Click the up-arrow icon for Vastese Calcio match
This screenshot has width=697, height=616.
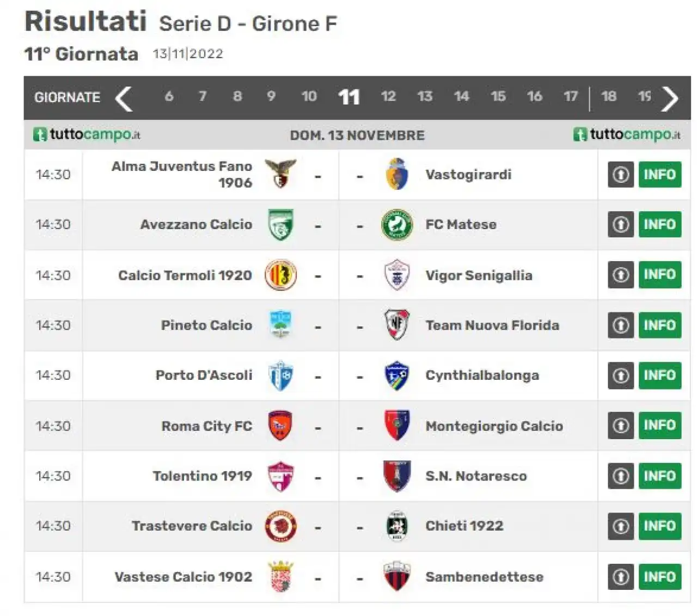coord(621,577)
